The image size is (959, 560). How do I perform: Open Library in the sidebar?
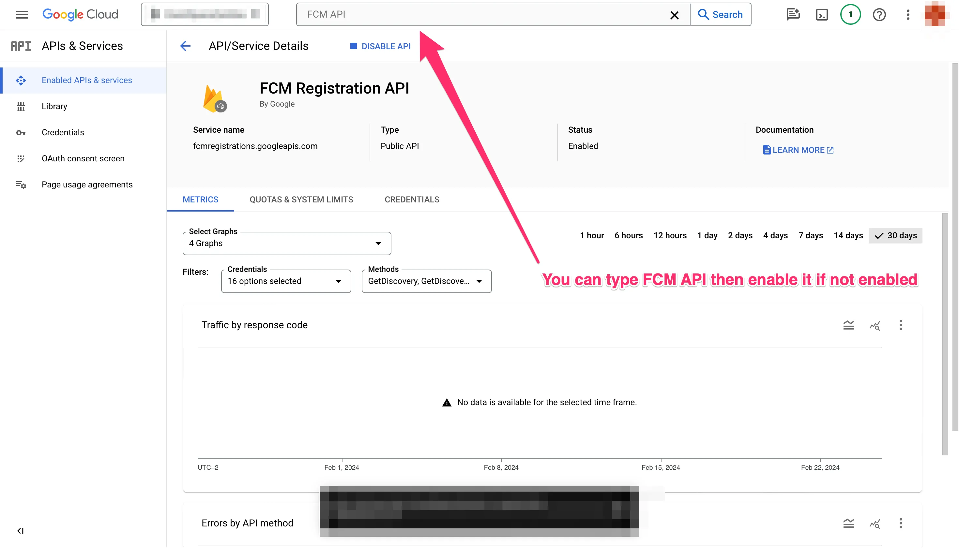84,107
